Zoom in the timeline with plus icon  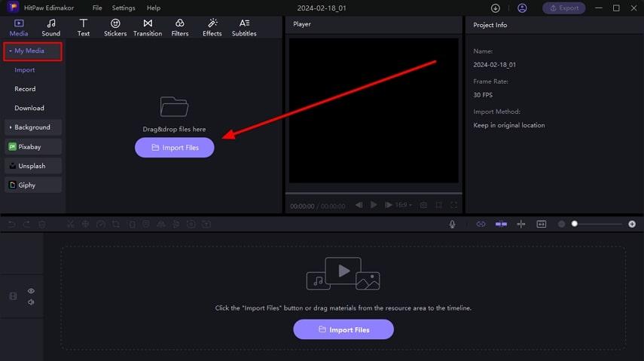point(632,224)
